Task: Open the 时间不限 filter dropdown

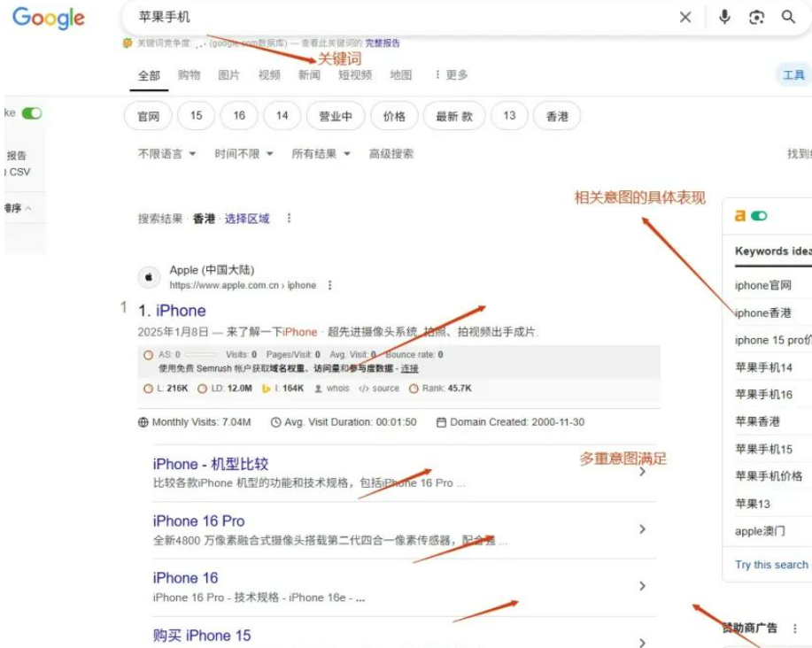Action: pos(244,154)
